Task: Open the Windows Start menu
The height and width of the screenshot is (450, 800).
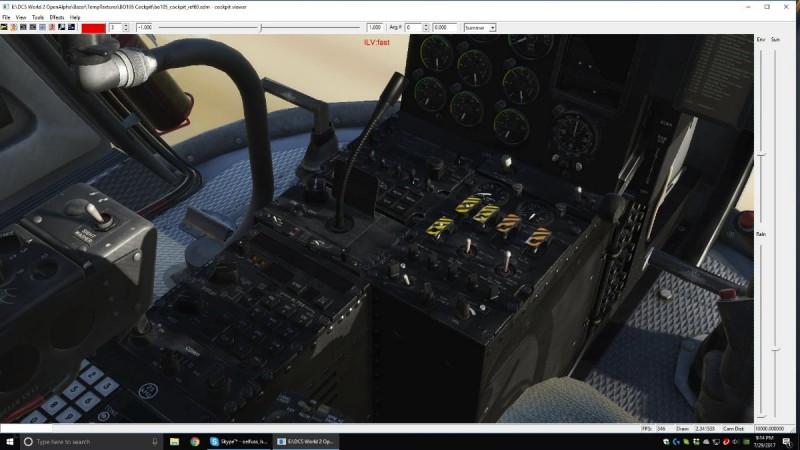Action: coord(10,442)
